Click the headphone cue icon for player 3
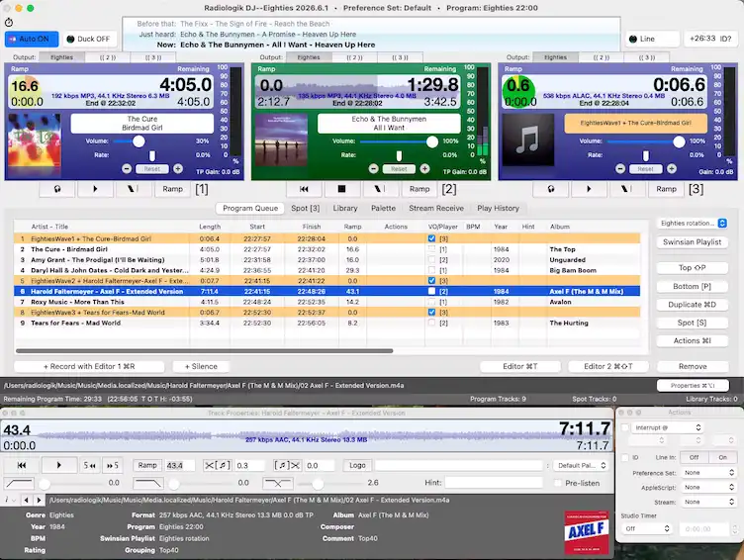The width and height of the screenshot is (744, 560). (x=551, y=189)
